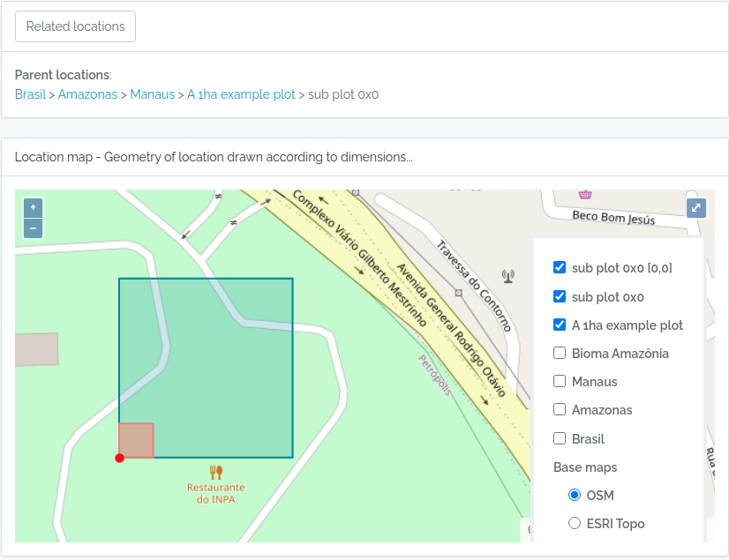
Task: Click the red point marker on map
Action: tap(119, 458)
